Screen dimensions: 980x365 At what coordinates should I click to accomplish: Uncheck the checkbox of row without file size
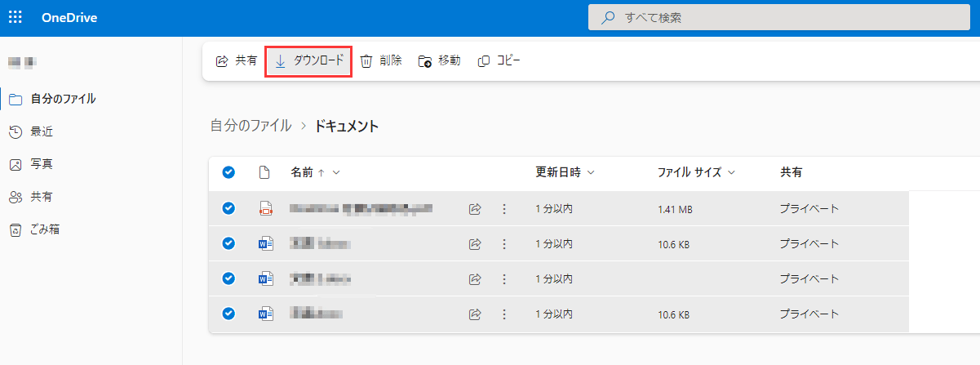[228, 278]
